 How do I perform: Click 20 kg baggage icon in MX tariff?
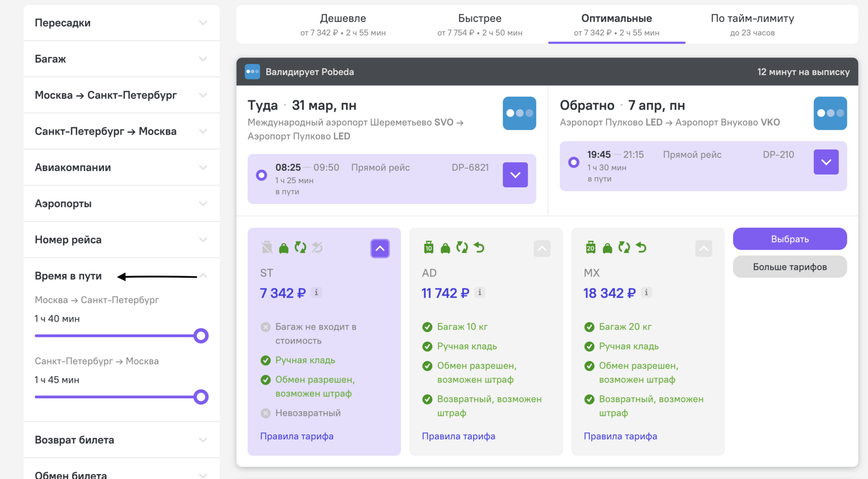point(591,248)
